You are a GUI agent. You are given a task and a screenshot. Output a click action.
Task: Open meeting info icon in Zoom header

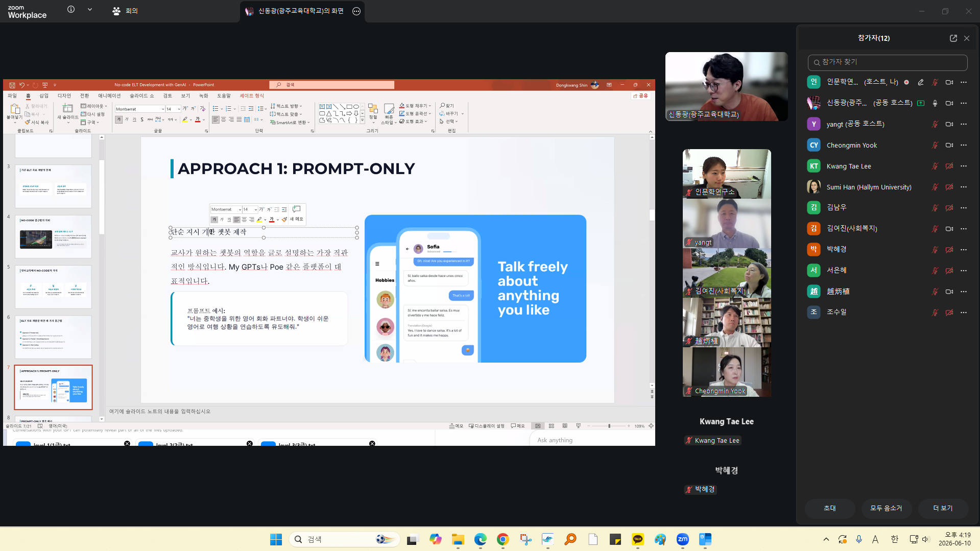(71, 9)
